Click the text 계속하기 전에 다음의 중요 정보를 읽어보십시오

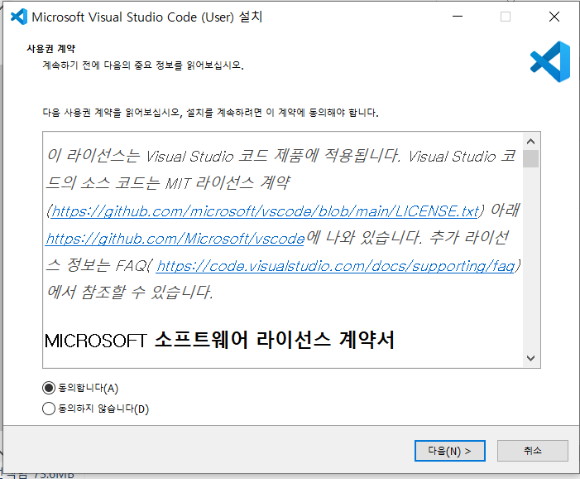[143, 65]
